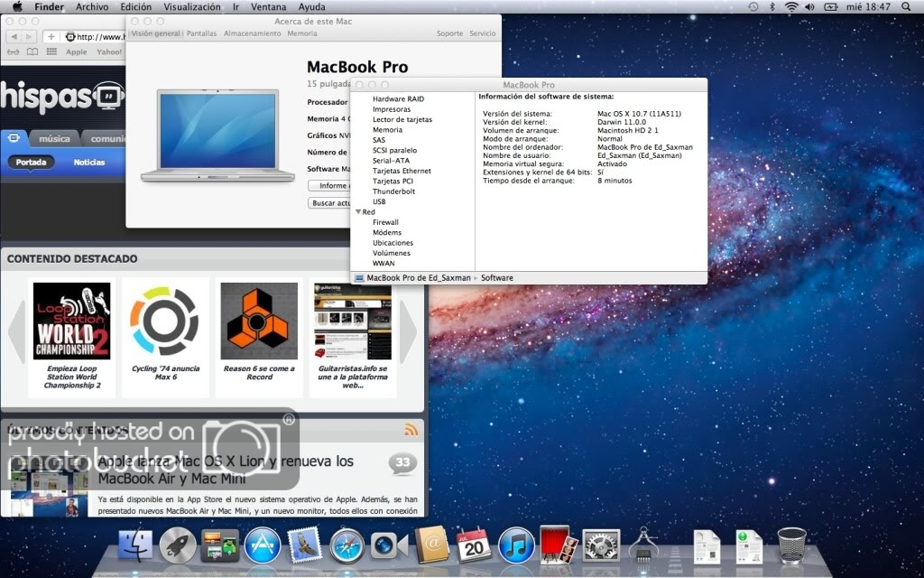Launch the Mac App Store dock icon

tap(262, 545)
